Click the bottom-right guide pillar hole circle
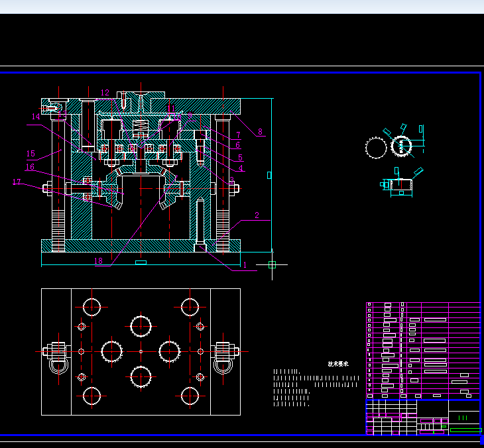 [x=190, y=397]
